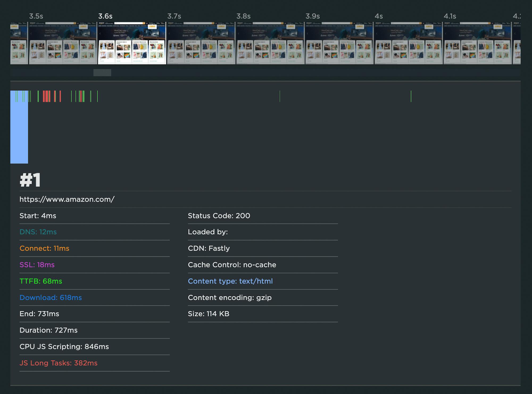Click the 3.6s time label above filmstrip
The image size is (532, 394).
pyautogui.click(x=105, y=16)
